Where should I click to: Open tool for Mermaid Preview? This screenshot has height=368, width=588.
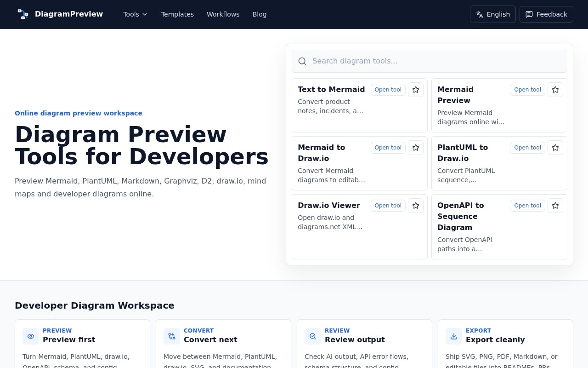pos(527,90)
